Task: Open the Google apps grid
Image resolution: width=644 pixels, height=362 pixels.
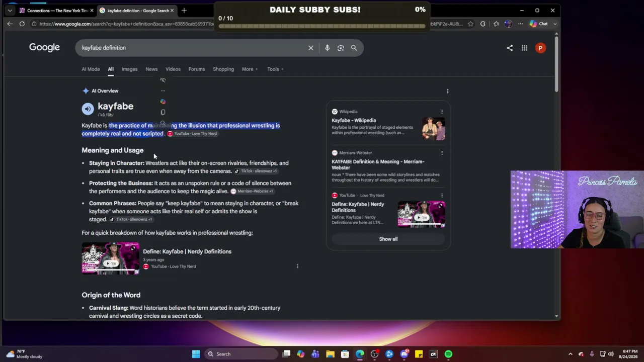Action: point(524,48)
